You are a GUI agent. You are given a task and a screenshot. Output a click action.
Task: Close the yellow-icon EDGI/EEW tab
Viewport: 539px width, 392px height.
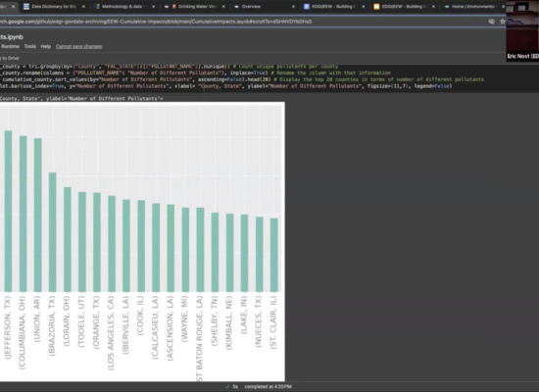[433, 7]
